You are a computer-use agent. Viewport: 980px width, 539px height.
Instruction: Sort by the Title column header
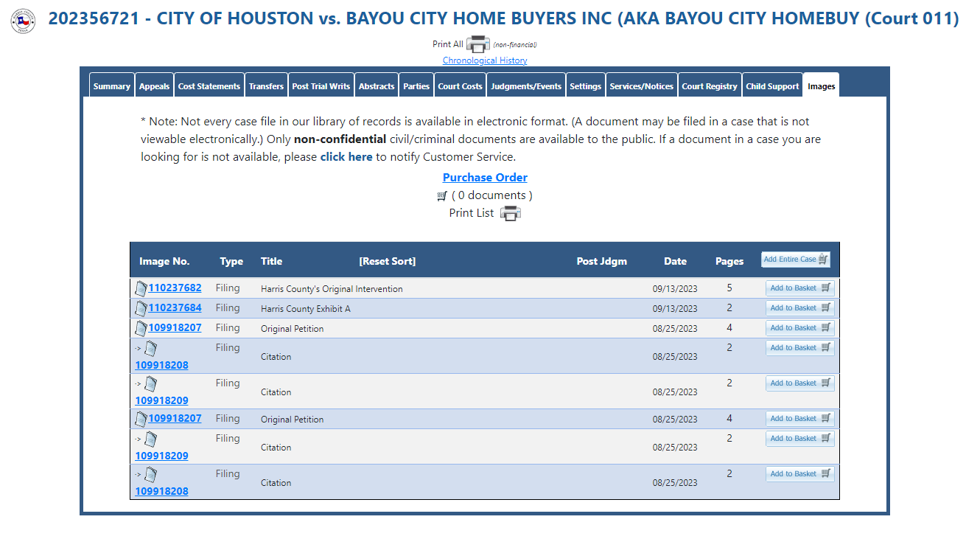point(271,261)
